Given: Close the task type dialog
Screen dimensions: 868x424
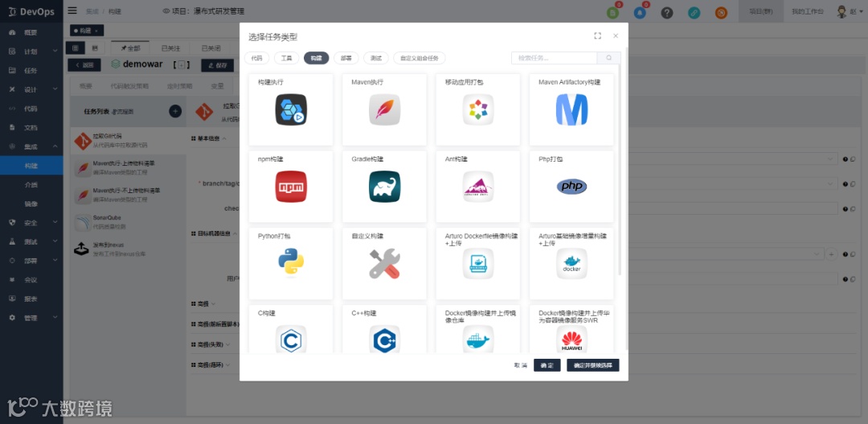Looking at the screenshot, I should tap(616, 36).
